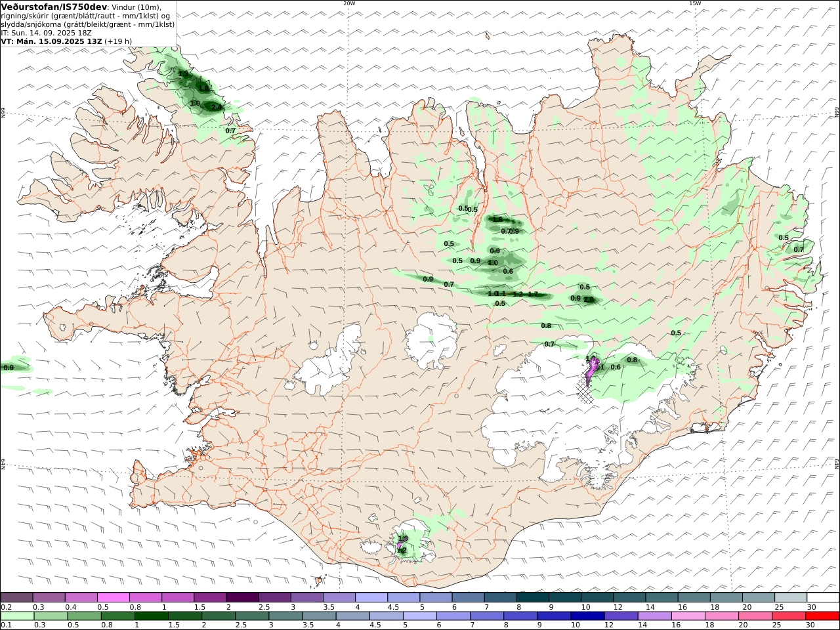Select the light grey snow swatch labeled 25

[791, 597]
